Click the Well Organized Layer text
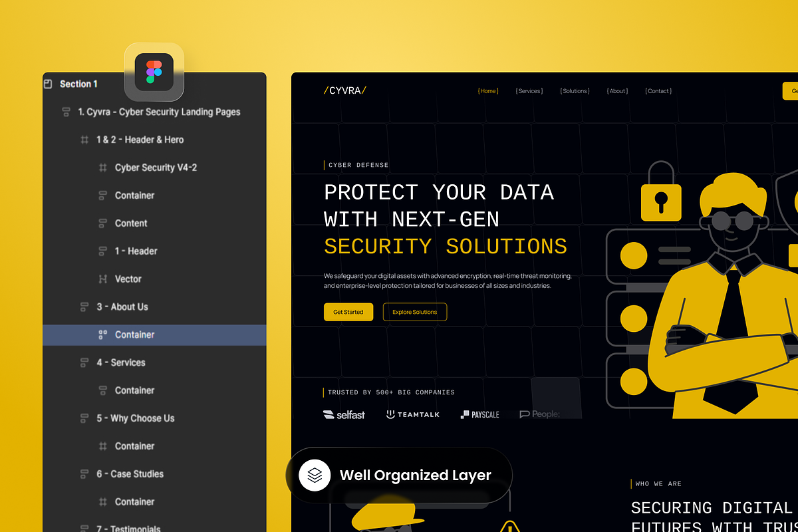 [416, 475]
